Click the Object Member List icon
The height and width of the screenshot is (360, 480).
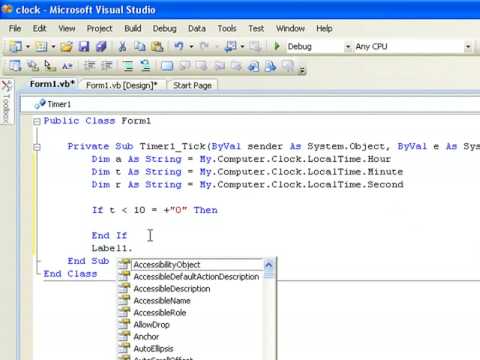click(15, 66)
